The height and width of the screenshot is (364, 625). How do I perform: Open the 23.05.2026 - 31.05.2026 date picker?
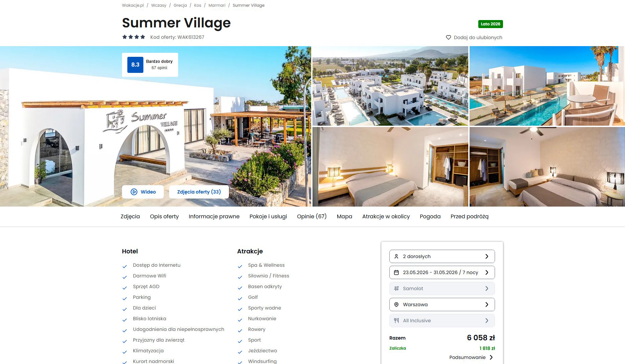(x=442, y=272)
